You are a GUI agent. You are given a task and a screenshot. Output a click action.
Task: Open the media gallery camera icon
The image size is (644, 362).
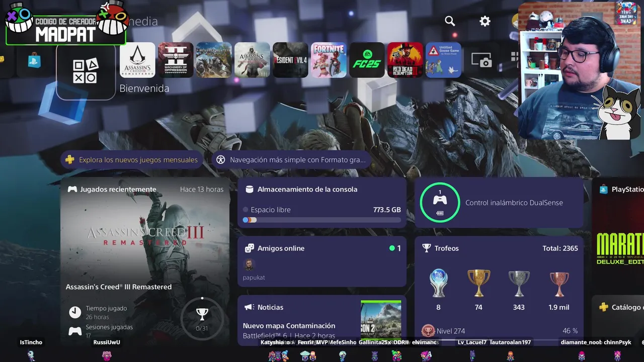pos(481,60)
